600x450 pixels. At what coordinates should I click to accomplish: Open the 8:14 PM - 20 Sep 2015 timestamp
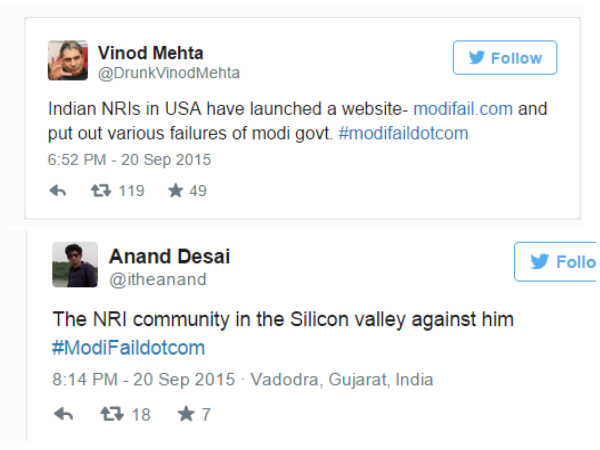click(x=144, y=380)
